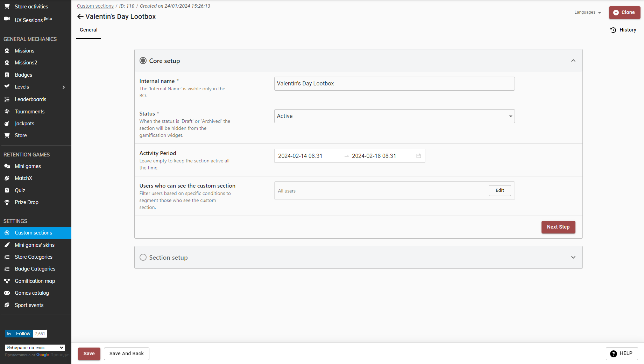Expand the Languages dropdown

[x=588, y=12]
